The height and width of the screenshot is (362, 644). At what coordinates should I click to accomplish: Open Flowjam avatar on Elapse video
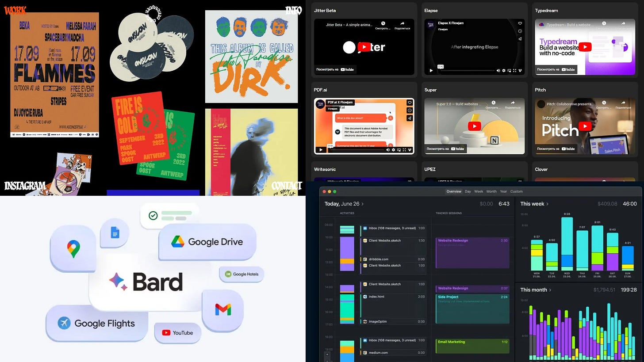tap(431, 25)
